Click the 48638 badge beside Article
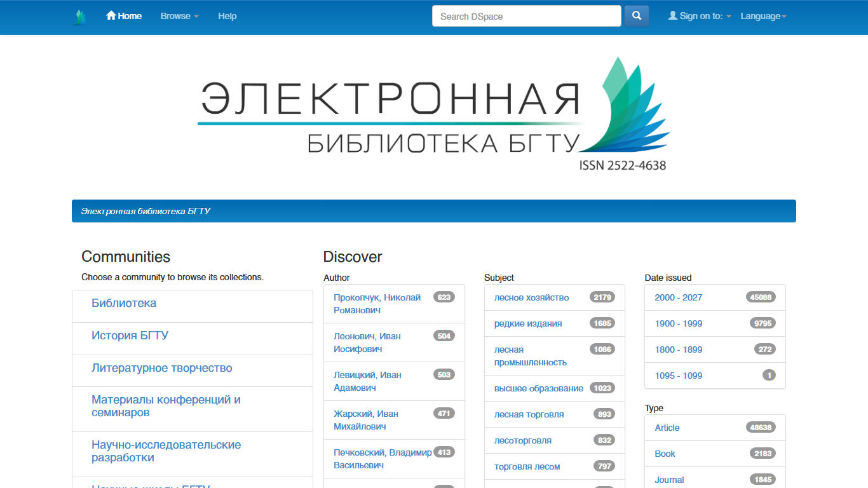Viewport: 868px width, 488px height. pos(761,427)
